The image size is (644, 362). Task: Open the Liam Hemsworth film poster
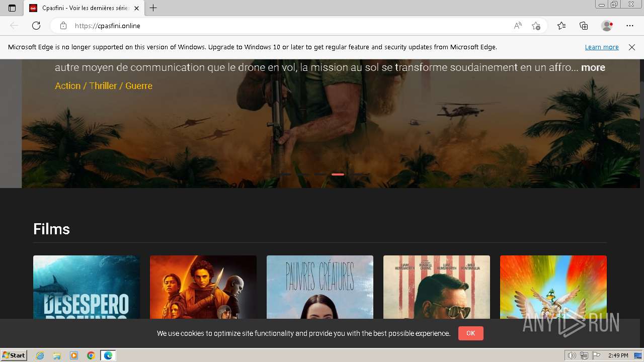[x=437, y=287]
